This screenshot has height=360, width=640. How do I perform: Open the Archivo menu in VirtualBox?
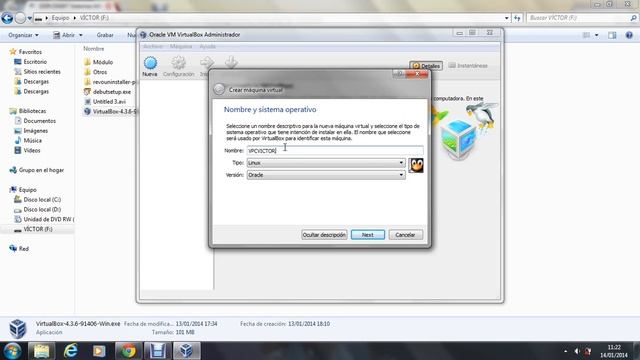[x=153, y=47]
